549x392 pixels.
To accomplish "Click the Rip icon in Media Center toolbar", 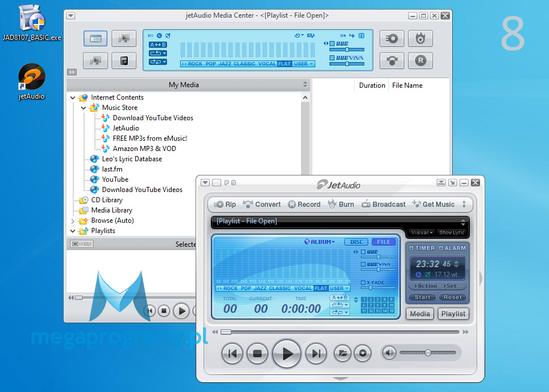I will coord(392,38).
